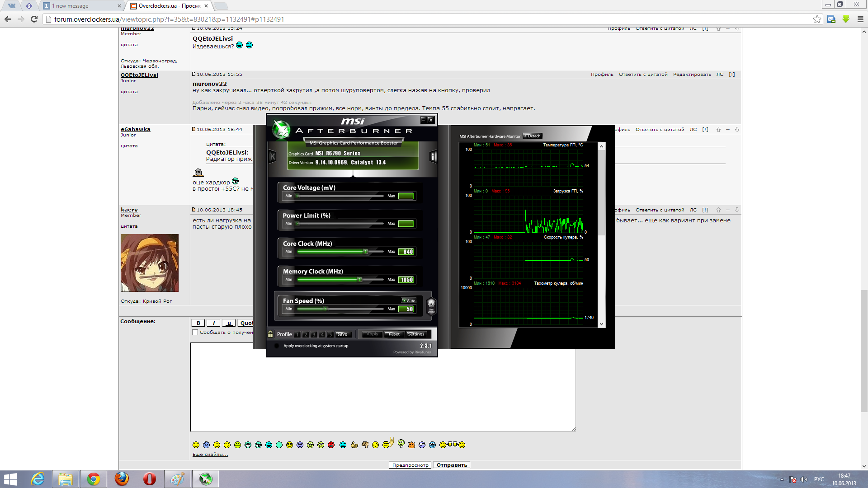Click the bold B formatting button

pyautogui.click(x=198, y=323)
